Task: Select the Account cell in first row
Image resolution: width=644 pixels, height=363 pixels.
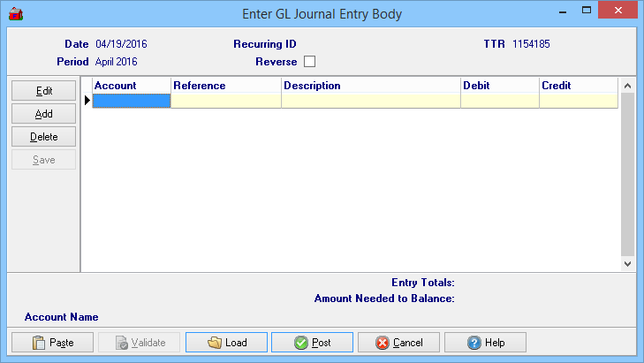Action: 131,102
